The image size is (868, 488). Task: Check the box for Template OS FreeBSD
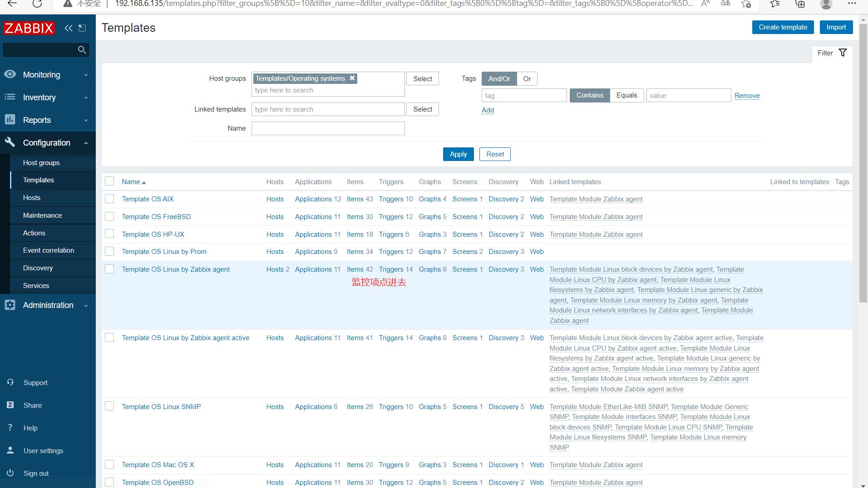coord(109,216)
